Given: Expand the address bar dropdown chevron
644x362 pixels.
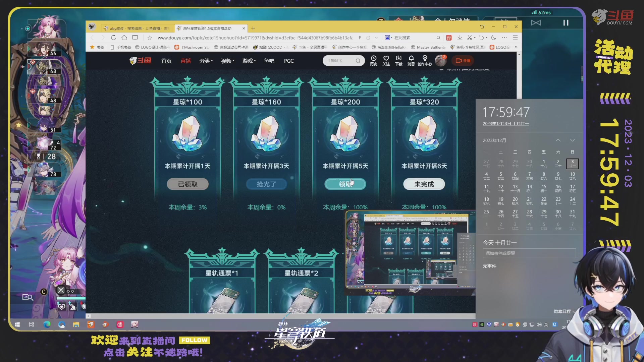Looking at the screenshot, I should tap(376, 38).
